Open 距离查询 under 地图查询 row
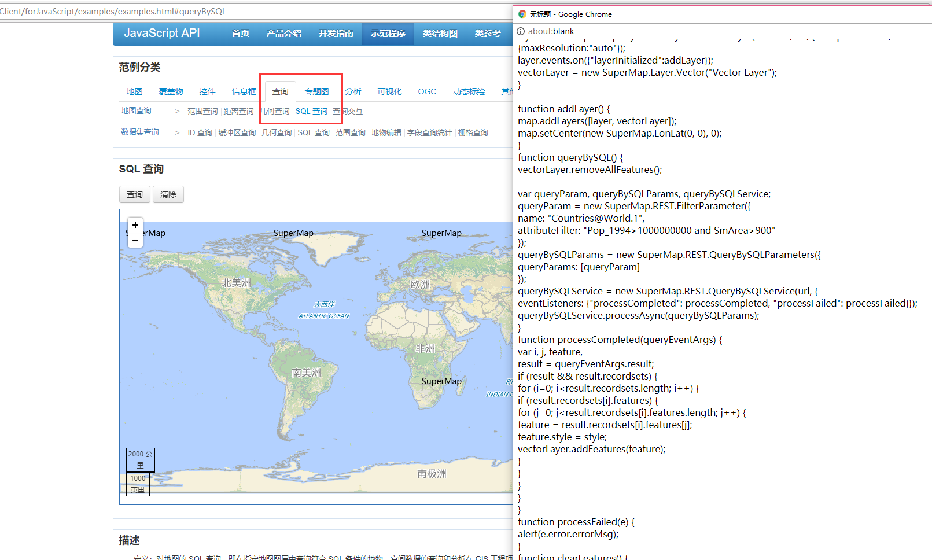932x560 pixels. [238, 111]
